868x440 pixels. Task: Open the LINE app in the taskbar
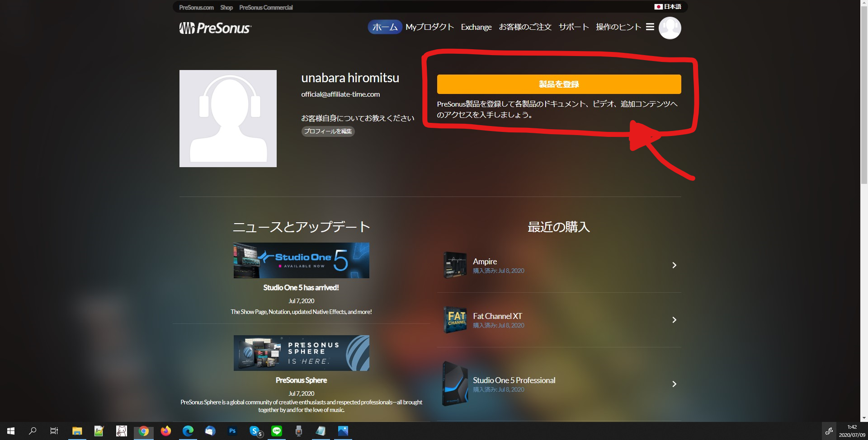(x=277, y=431)
